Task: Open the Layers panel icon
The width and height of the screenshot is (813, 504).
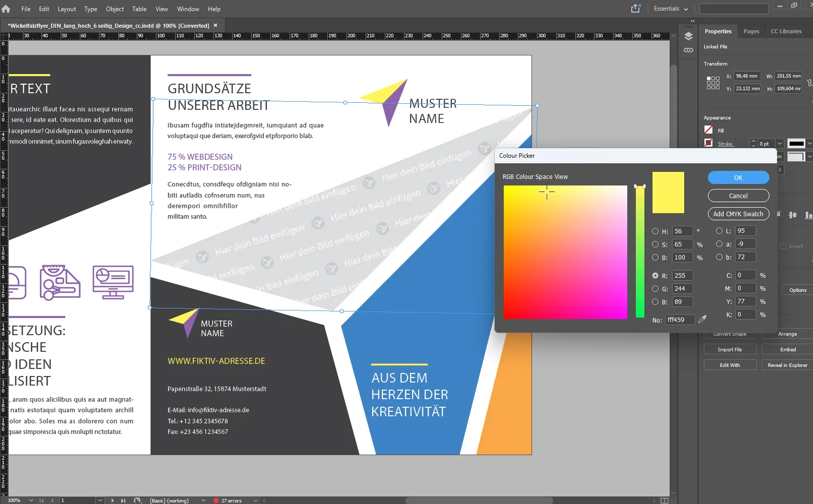Action: (688, 36)
